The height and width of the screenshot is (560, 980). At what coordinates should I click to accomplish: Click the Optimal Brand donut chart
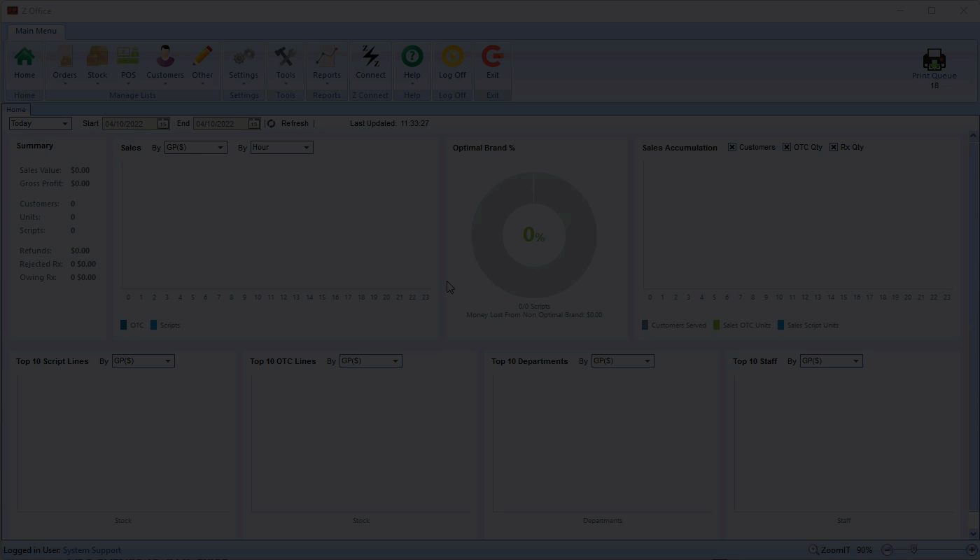pos(534,235)
